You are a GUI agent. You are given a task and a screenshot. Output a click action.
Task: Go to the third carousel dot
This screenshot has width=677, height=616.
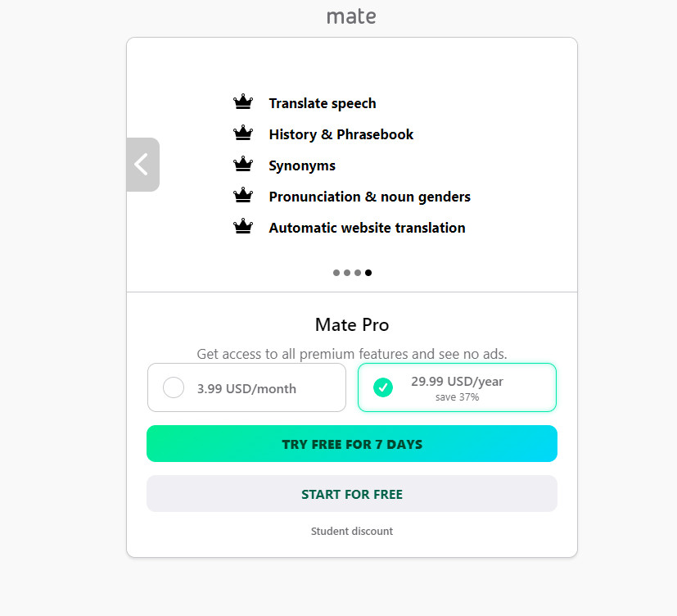point(358,273)
